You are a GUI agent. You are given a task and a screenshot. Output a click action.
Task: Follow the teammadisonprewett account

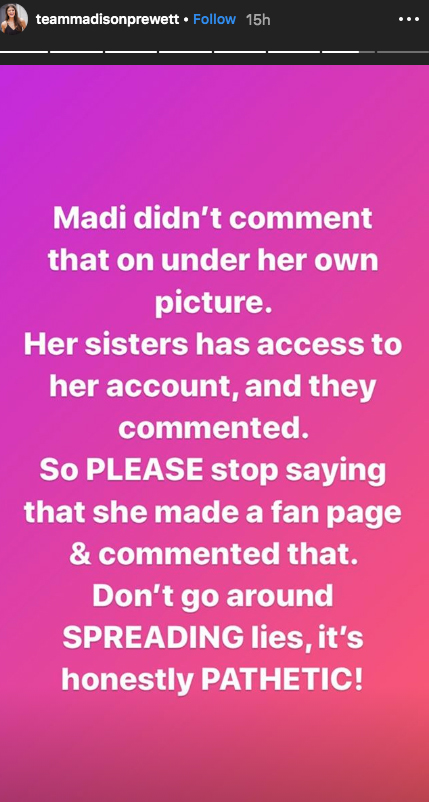[214, 19]
